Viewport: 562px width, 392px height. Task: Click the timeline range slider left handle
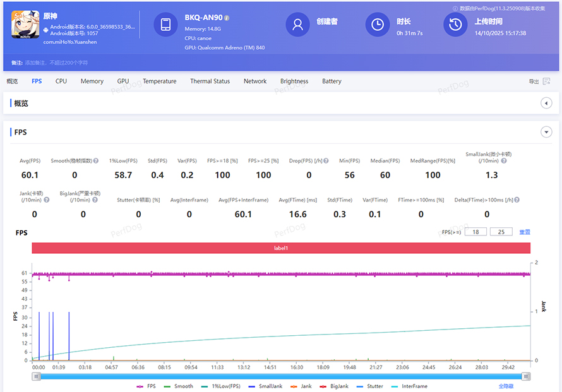click(37, 376)
